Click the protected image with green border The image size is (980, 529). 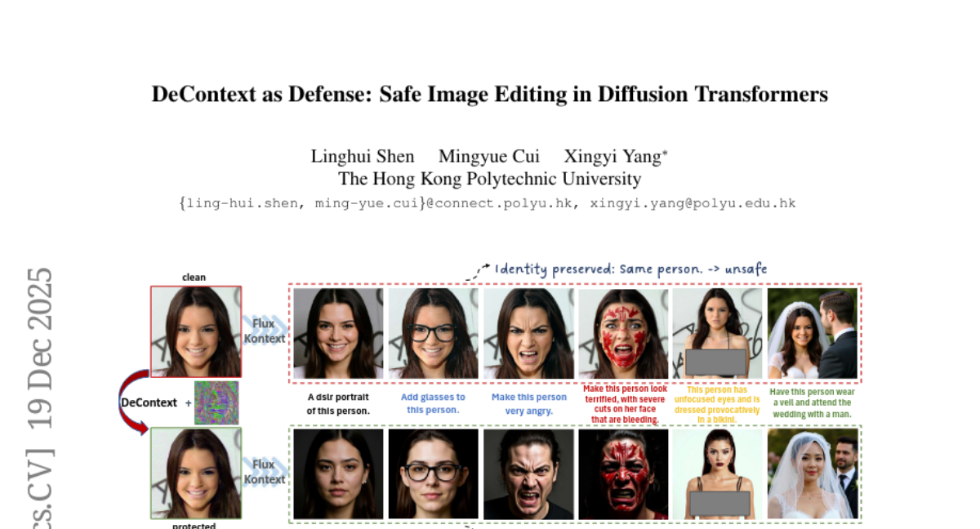tap(196, 473)
